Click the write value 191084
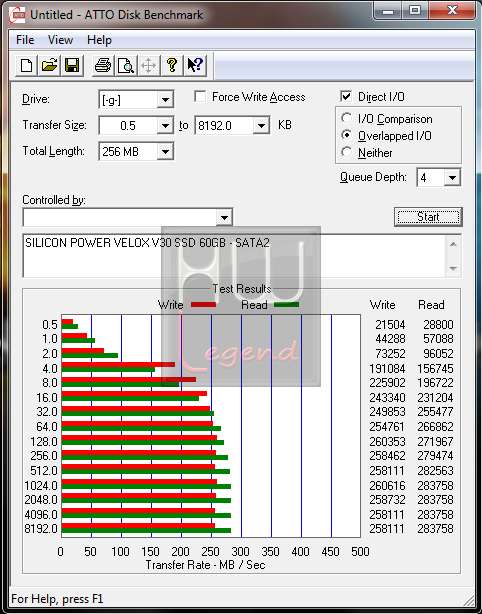The image size is (482, 614). (x=387, y=368)
